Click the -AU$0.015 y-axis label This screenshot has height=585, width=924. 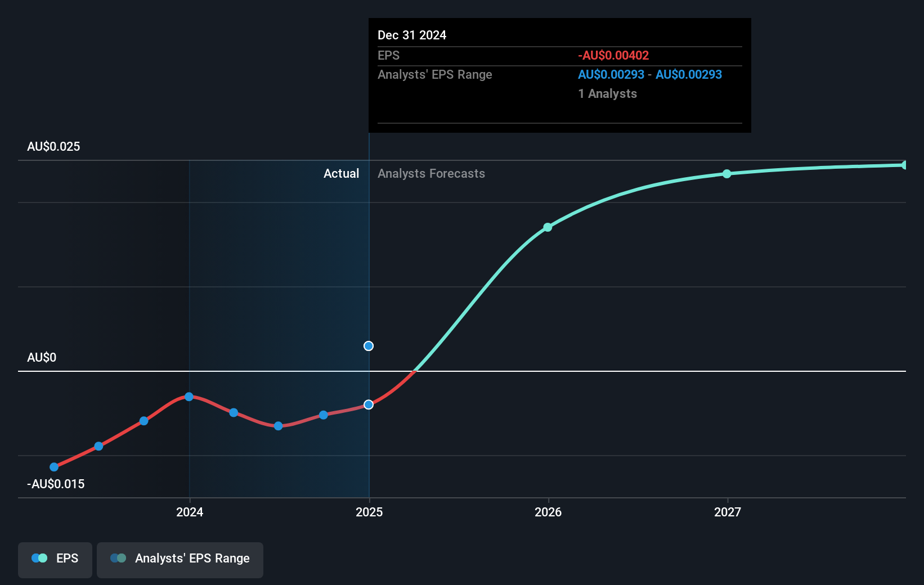(56, 484)
